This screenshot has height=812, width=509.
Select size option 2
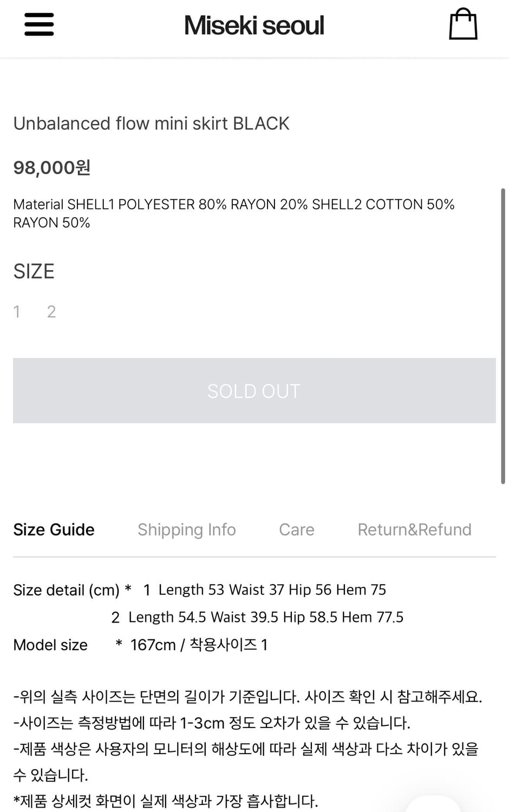pyautogui.click(x=51, y=312)
